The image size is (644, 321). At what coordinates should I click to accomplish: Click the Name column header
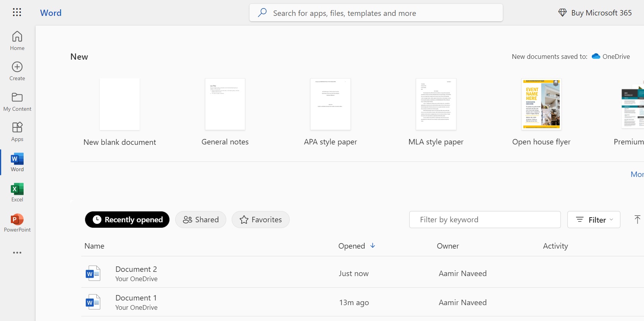94,246
